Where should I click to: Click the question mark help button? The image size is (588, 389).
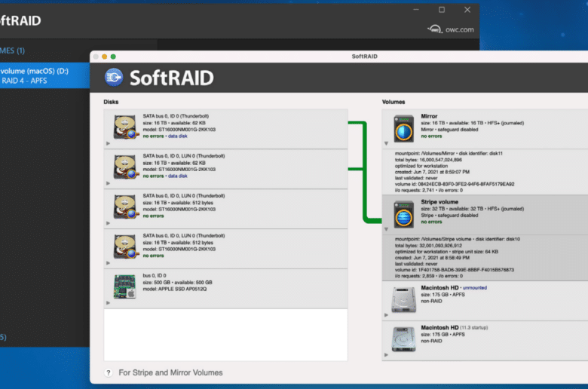point(109,372)
